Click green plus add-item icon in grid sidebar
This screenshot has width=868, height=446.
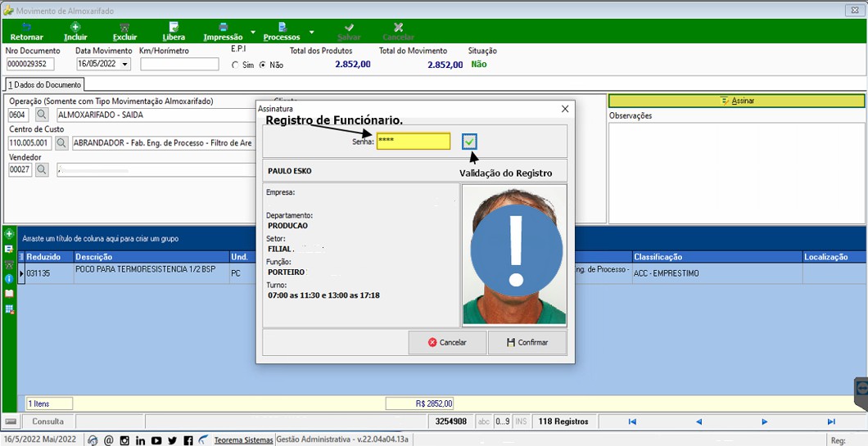point(9,234)
